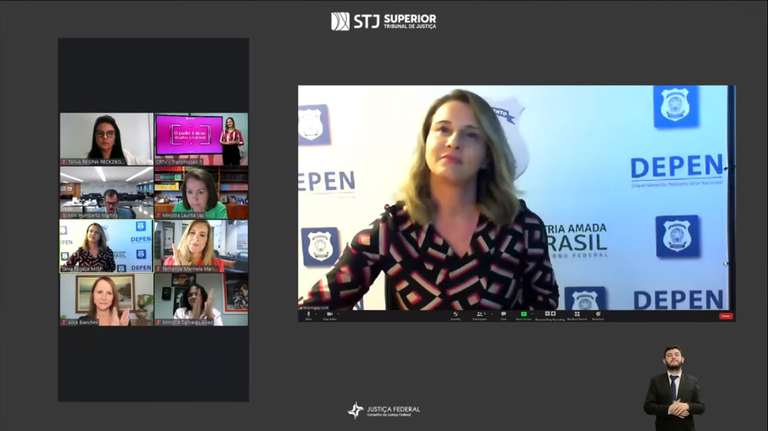Select the CRTV Transmissão presentation thumbnail

(201, 138)
